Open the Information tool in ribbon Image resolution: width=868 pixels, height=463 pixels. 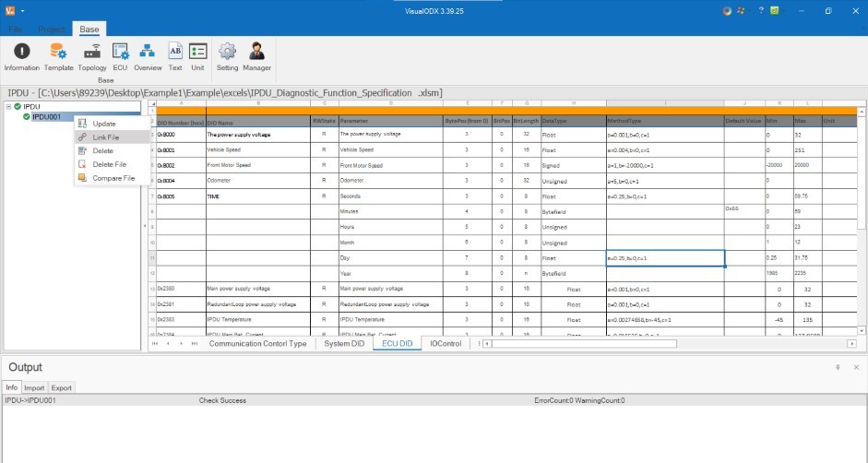pos(21,57)
